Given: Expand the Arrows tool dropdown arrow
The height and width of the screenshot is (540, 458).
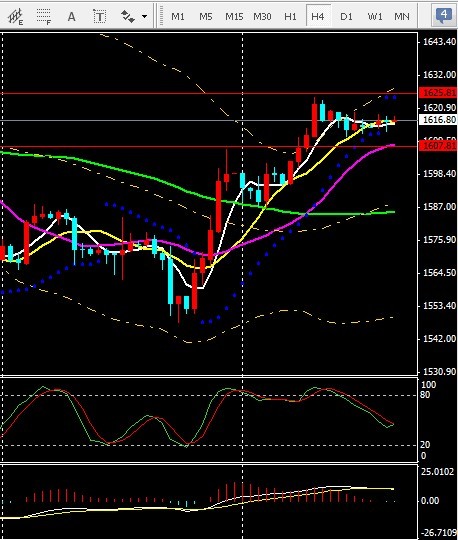Looking at the screenshot, I should point(145,17).
